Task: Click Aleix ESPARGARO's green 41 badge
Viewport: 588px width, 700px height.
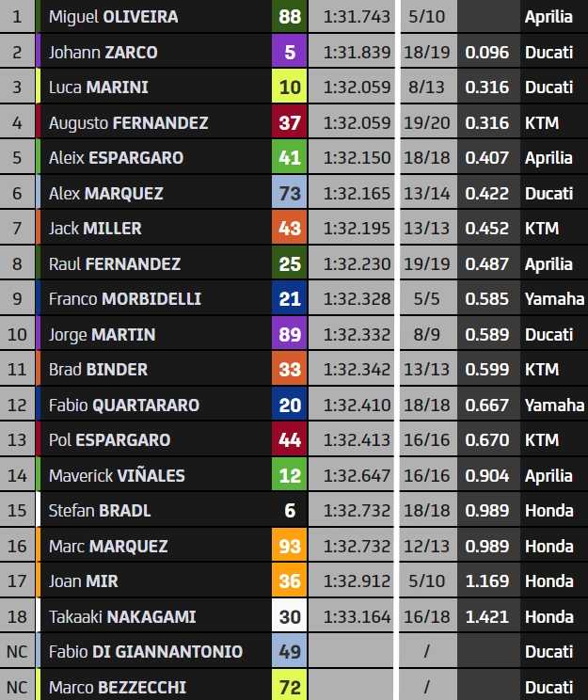Action: [290, 157]
